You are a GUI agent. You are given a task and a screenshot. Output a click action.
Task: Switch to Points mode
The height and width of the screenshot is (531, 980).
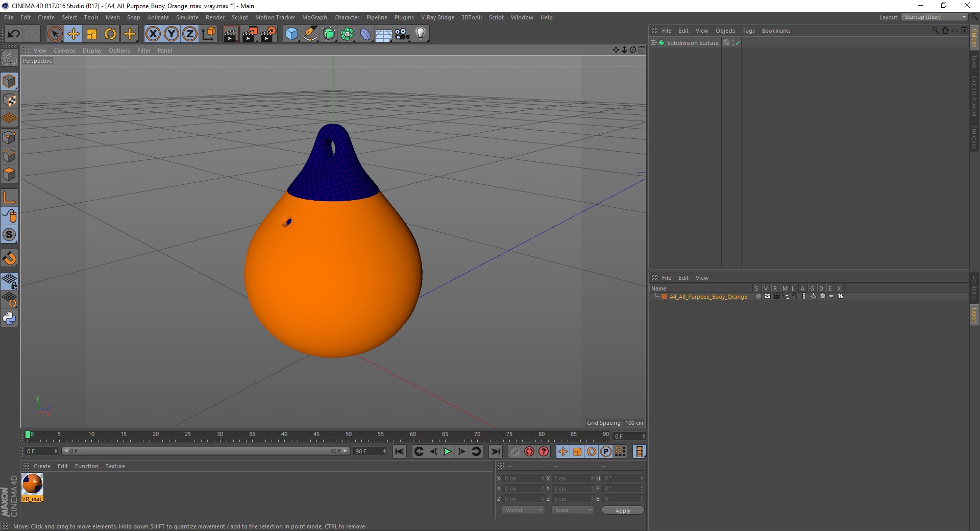(9, 137)
